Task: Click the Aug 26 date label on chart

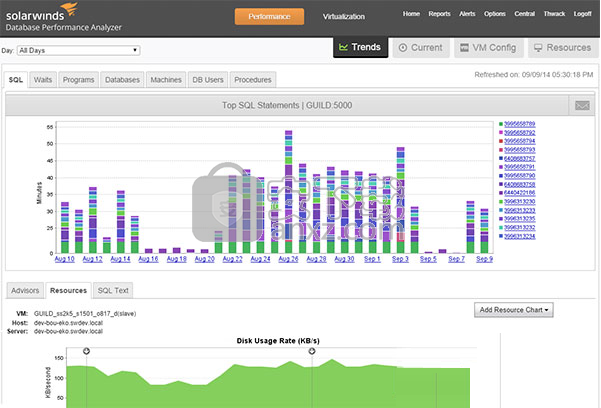Action: pos(288,259)
